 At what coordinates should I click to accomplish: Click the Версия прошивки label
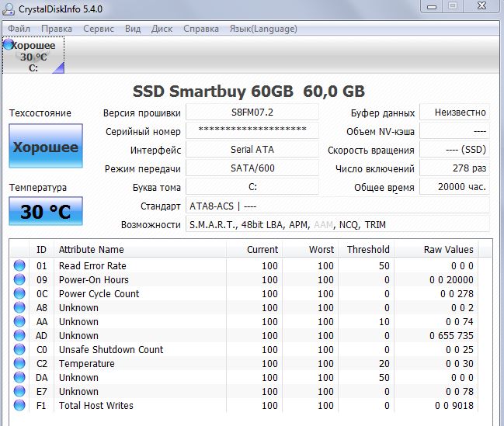pyautogui.click(x=142, y=113)
